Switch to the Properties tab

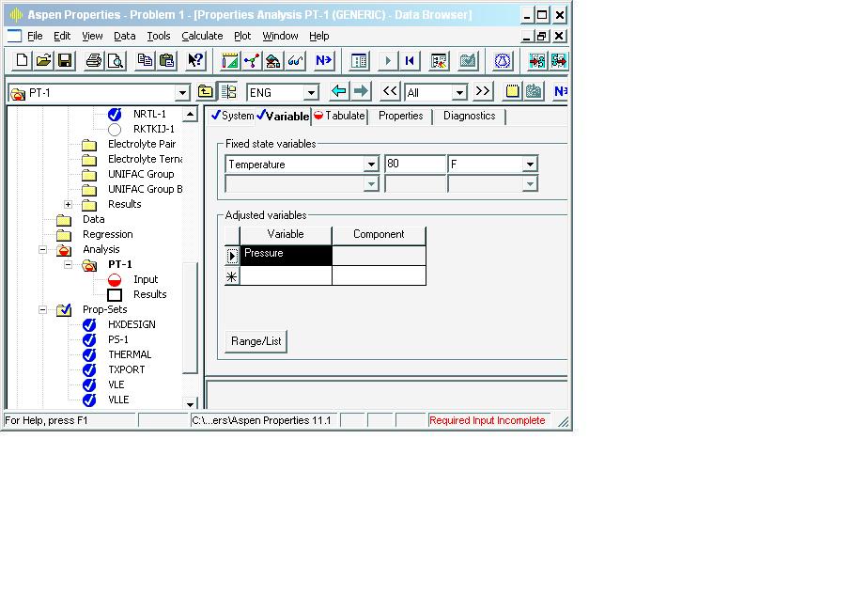pos(401,116)
